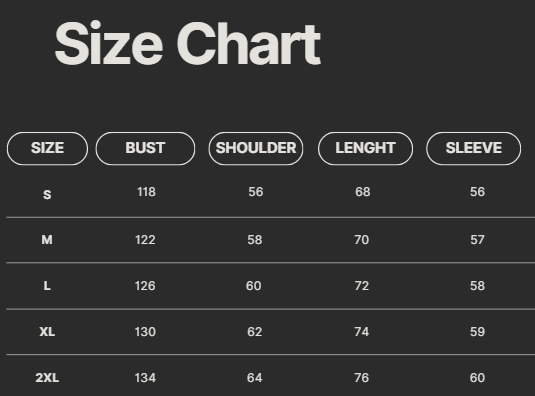The image size is (535, 396).
Task: Select the SHOULDER column header
Action: click(256, 148)
